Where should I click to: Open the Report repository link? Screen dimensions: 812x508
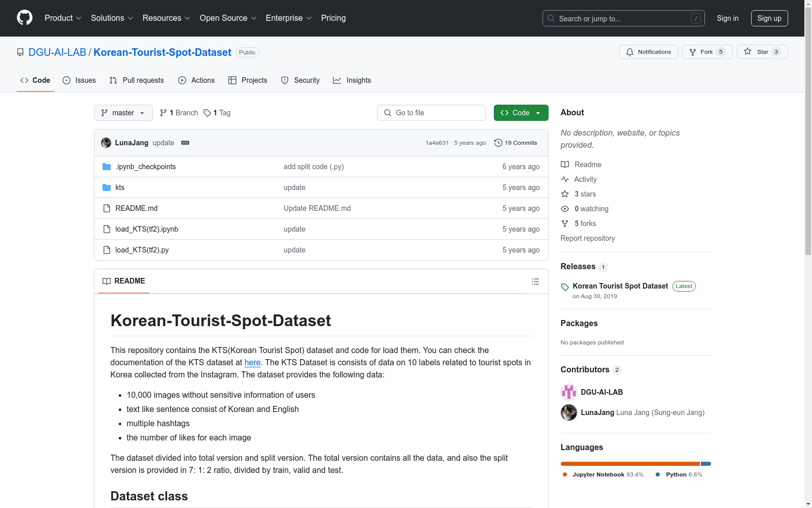pos(588,238)
